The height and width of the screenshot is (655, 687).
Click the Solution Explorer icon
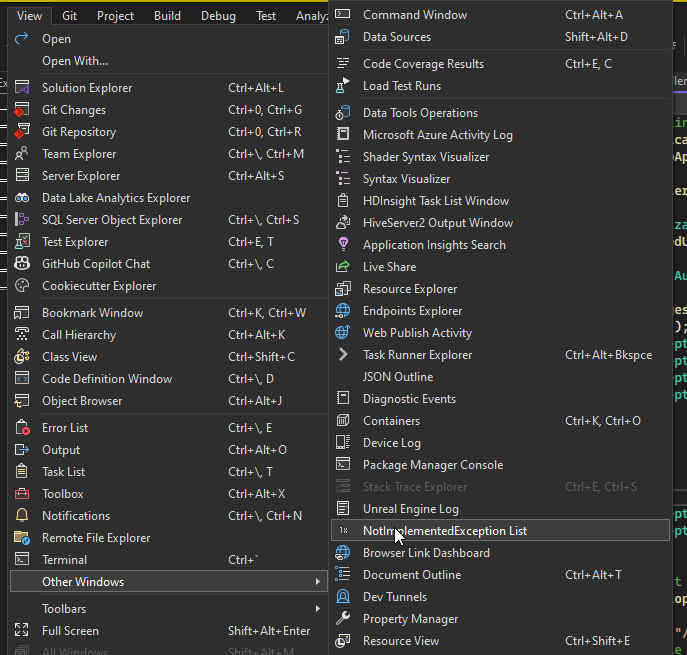(x=22, y=88)
